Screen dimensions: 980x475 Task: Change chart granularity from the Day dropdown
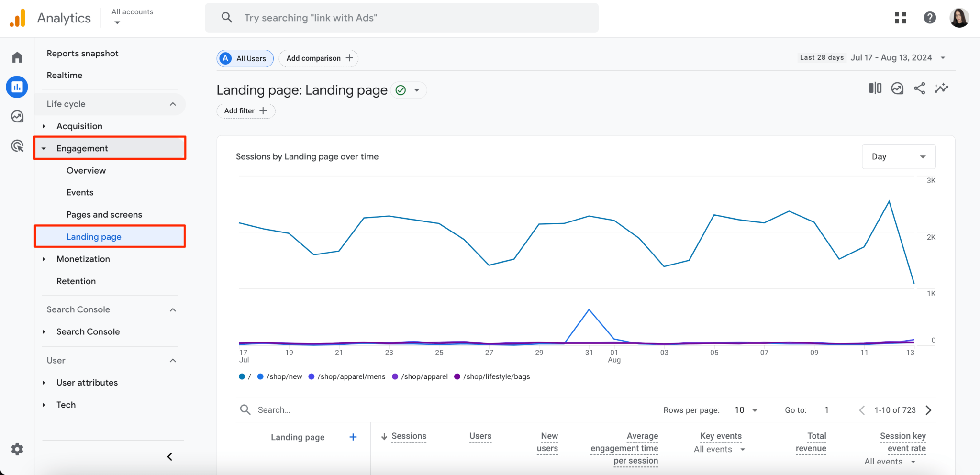(x=898, y=156)
